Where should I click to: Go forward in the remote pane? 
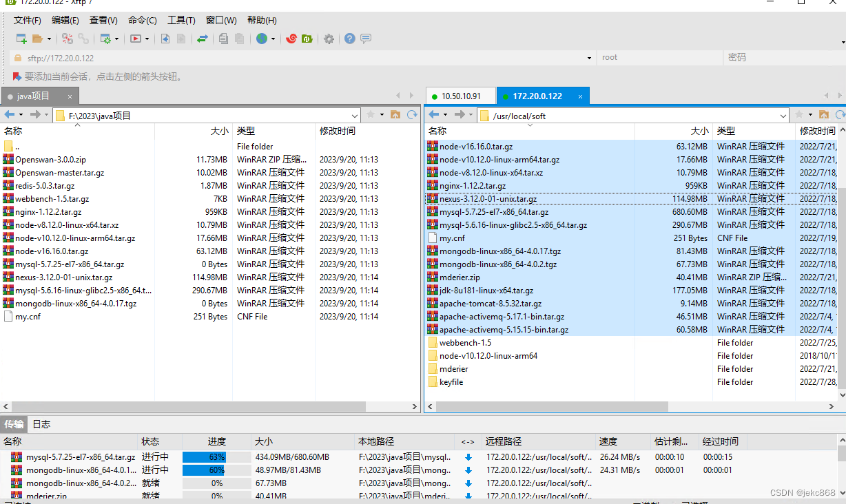click(x=460, y=115)
